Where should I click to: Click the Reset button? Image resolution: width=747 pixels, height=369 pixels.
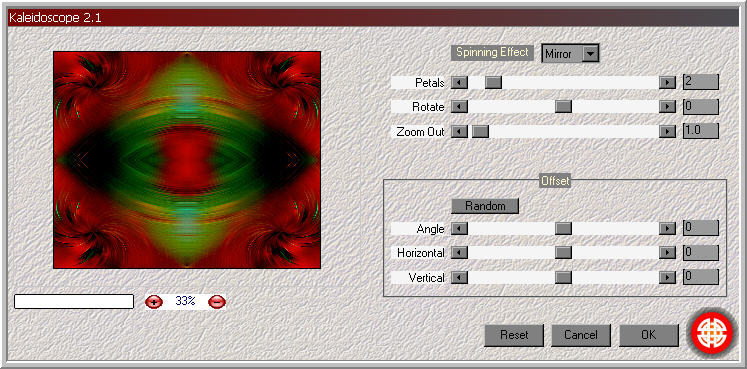pyautogui.click(x=514, y=335)
